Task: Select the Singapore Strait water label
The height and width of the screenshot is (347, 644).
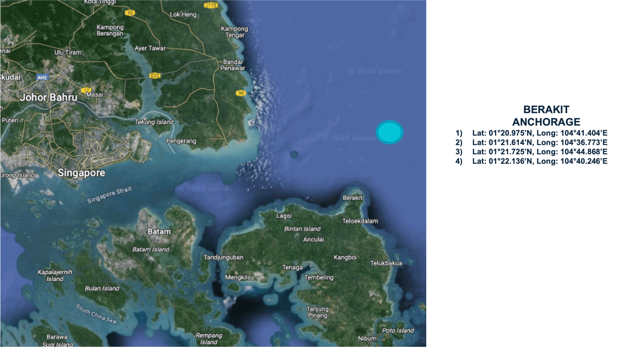Action: click(x=109, y=195)
